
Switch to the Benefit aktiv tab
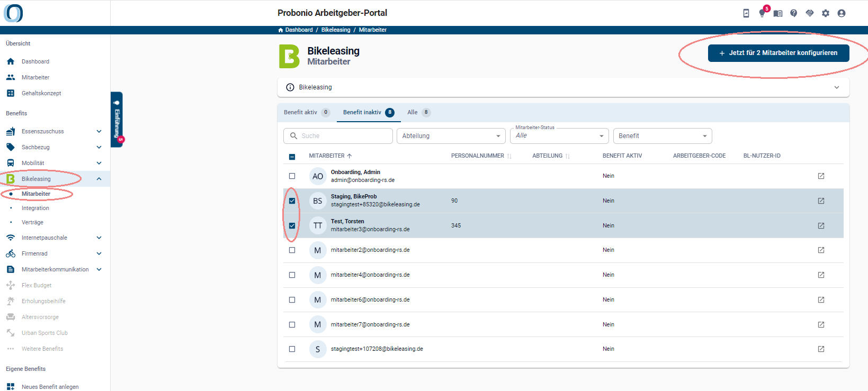coord(307,112)
